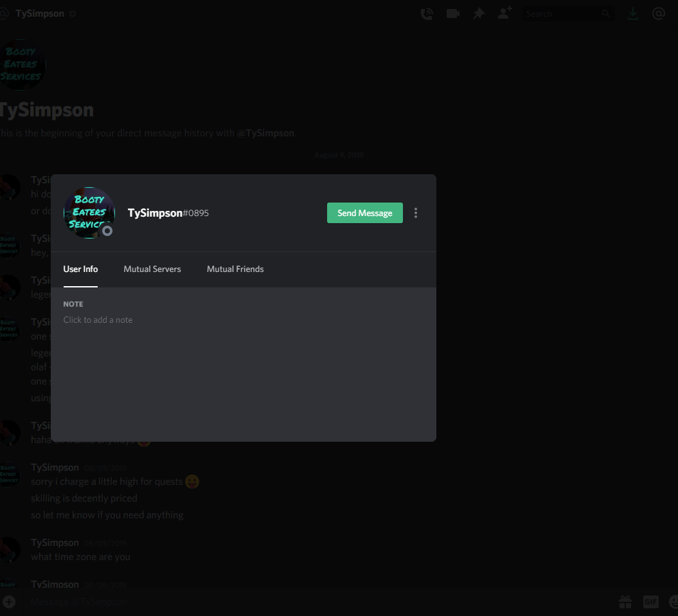The height and width of the screenshot is (616, 678).
Task: Click the TySimpson author name above "what time zone"
Action: tap(55, 543)
